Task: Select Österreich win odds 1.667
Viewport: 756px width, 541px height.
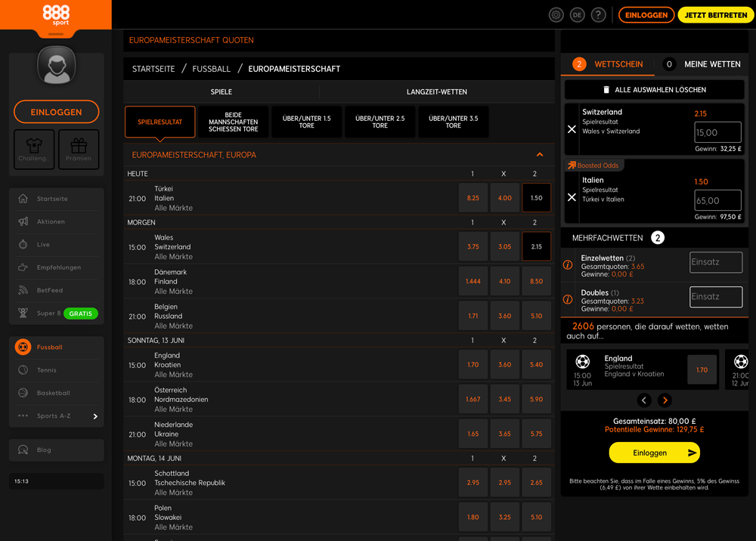Action: [x=473, y=399]
